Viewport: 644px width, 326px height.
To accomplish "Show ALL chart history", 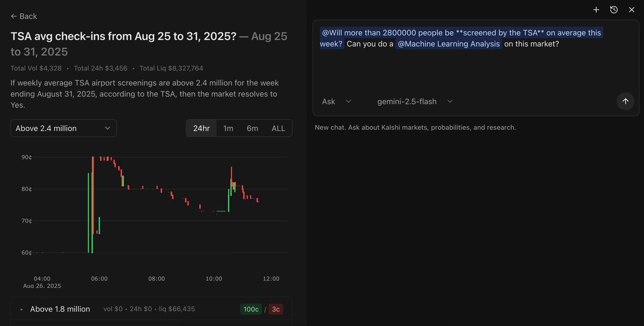I will pos(279,128).
